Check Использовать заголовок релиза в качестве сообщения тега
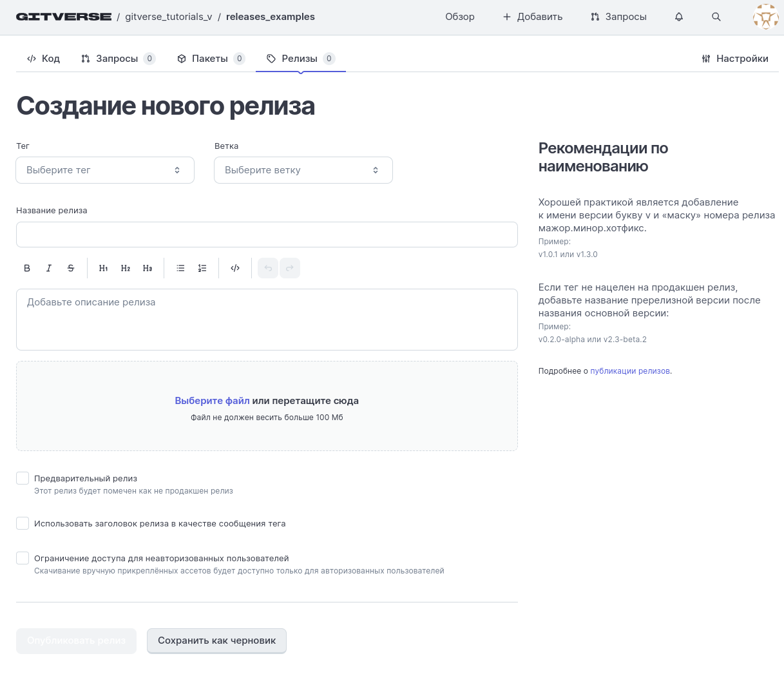Image resolution: width=784 pixels, height=674 pixels. (23, 523)
